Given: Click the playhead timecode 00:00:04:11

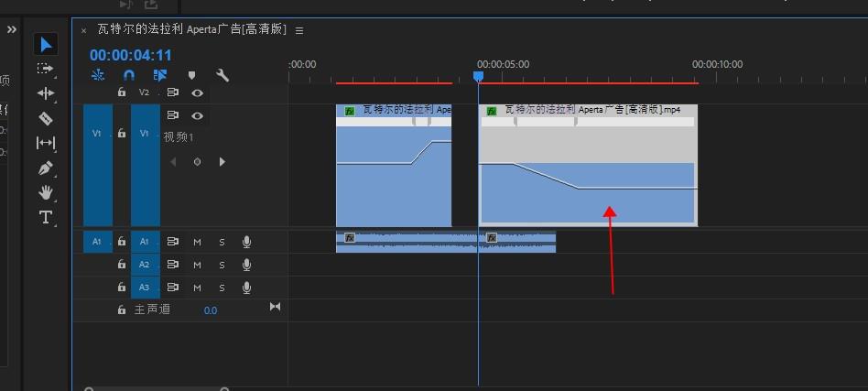Looking at the screenshot, I should pos(130,55).
